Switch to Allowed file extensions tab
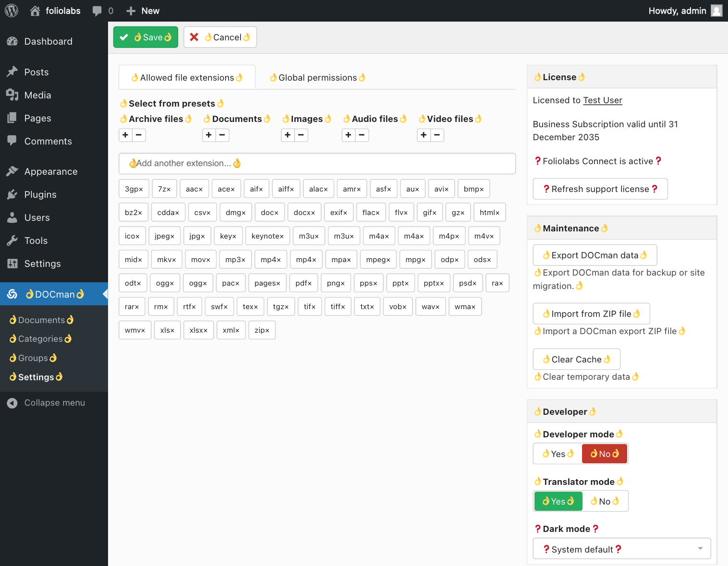Image resolution: width=728 pixels, height=566 pixels. click(187, 77)
